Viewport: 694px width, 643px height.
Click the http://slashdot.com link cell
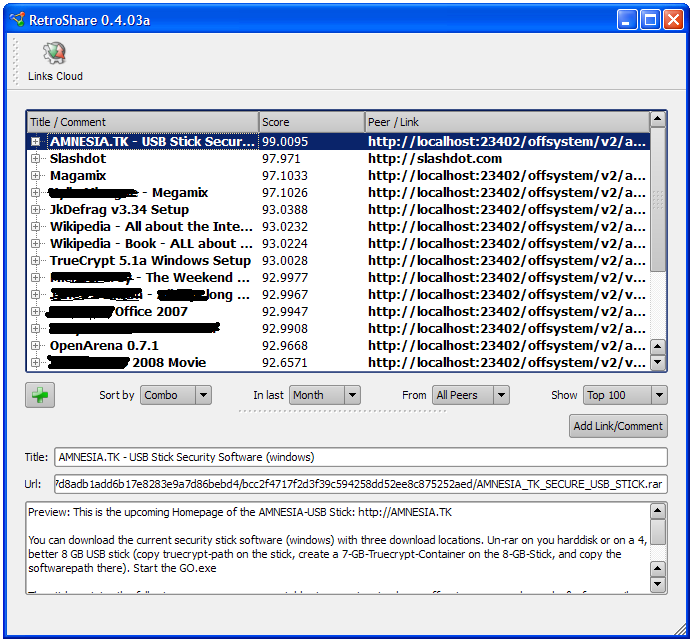click(435, 158)
